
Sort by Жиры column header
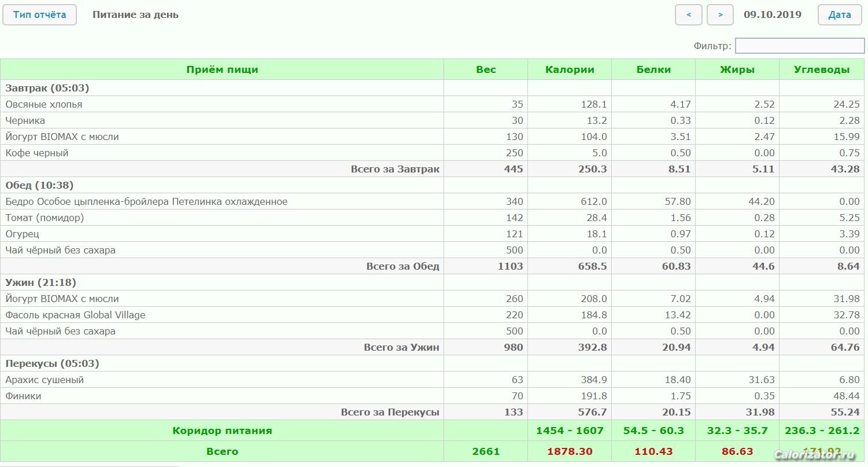click(x=737, y=69)
